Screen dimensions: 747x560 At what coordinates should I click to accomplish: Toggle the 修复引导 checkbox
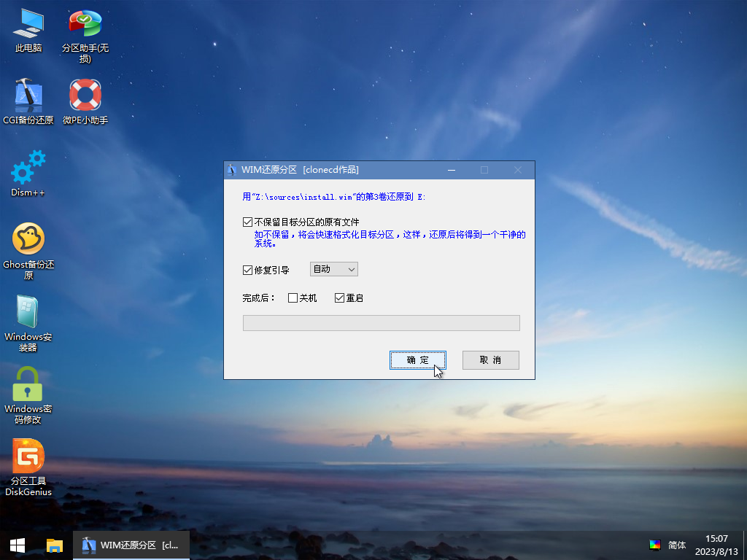click(248, 270)
